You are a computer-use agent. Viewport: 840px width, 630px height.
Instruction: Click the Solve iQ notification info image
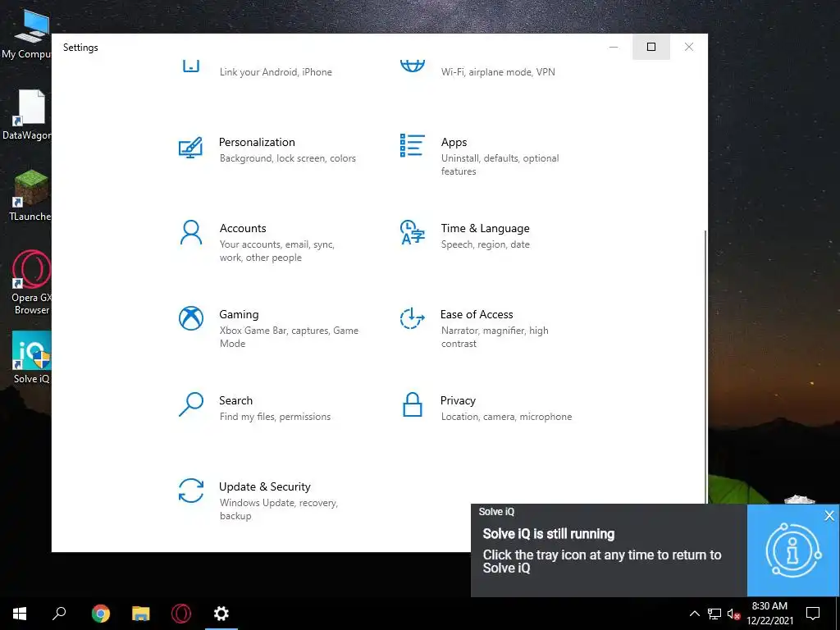click(792, 550)
